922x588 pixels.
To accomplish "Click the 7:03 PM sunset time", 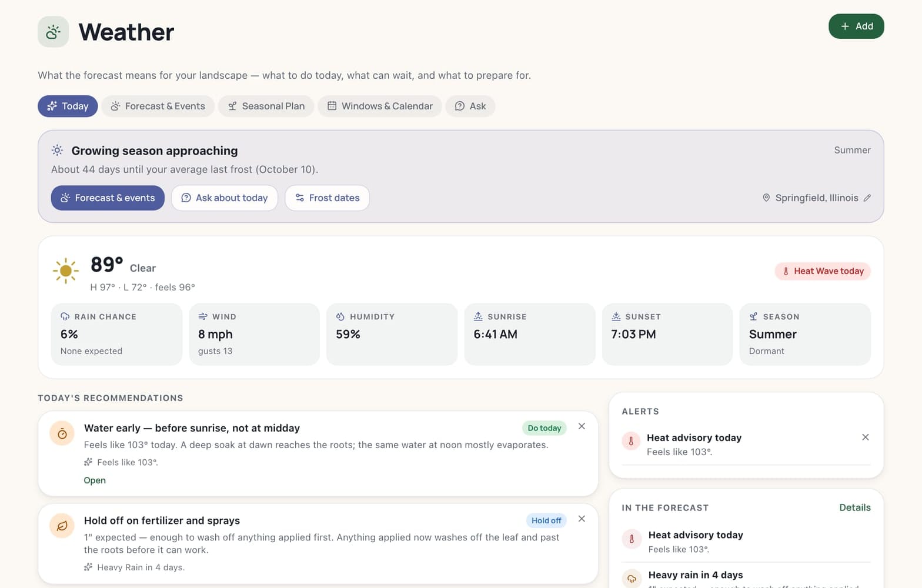I will [633, 334].
